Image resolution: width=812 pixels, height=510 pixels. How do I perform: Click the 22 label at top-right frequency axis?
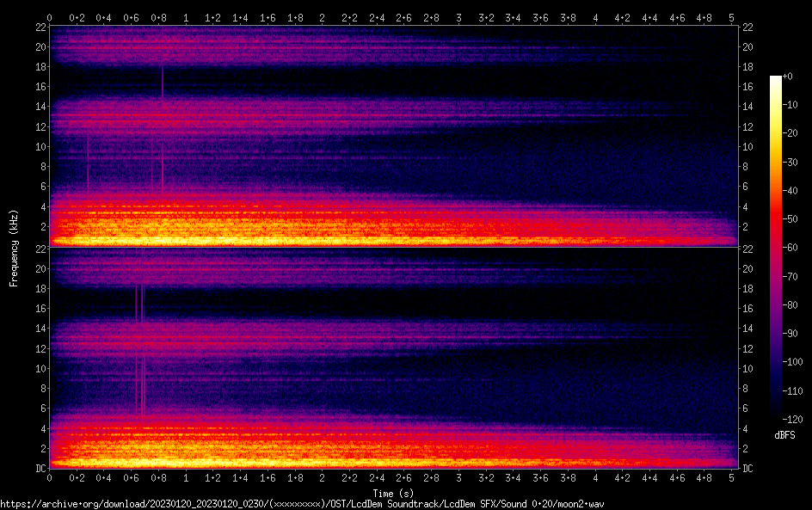[x=747, y=28]
